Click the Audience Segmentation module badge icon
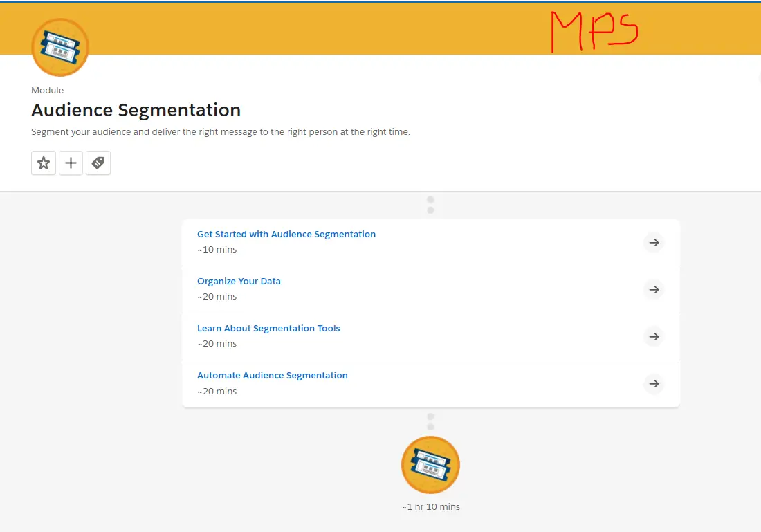761x532 pixels. 59,47
